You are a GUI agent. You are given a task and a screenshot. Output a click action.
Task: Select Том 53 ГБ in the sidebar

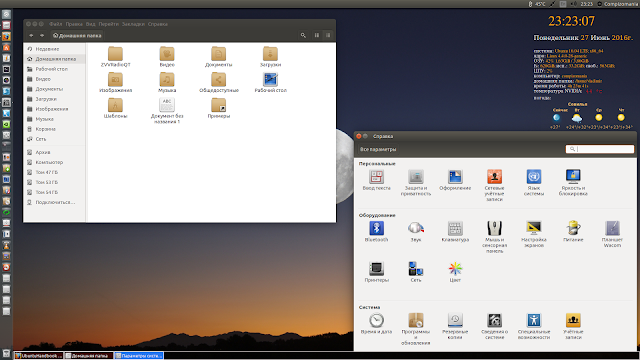(x=55, y=182)
